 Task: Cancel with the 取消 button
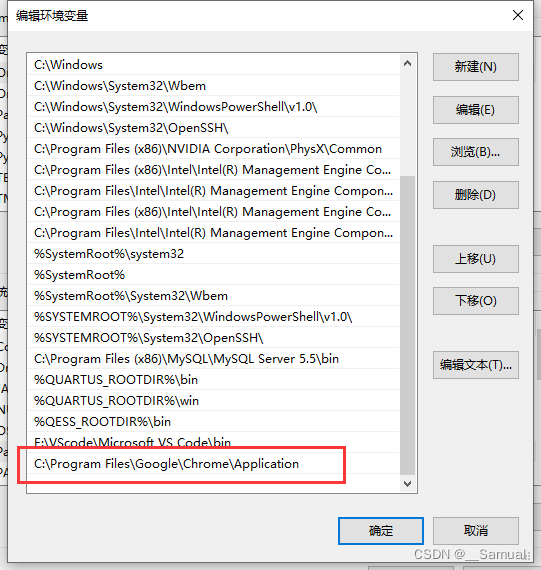click(x=476, y=531)
